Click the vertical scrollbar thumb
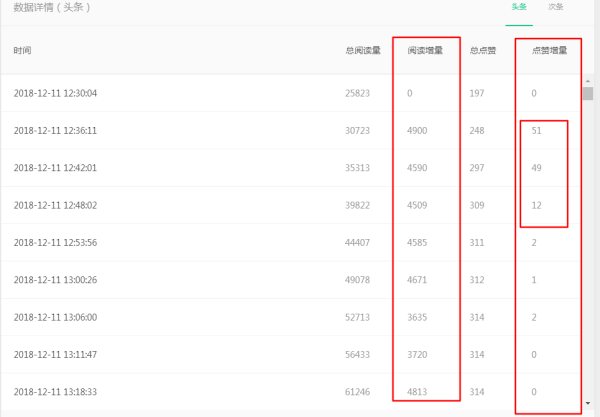 coord(588,94)
